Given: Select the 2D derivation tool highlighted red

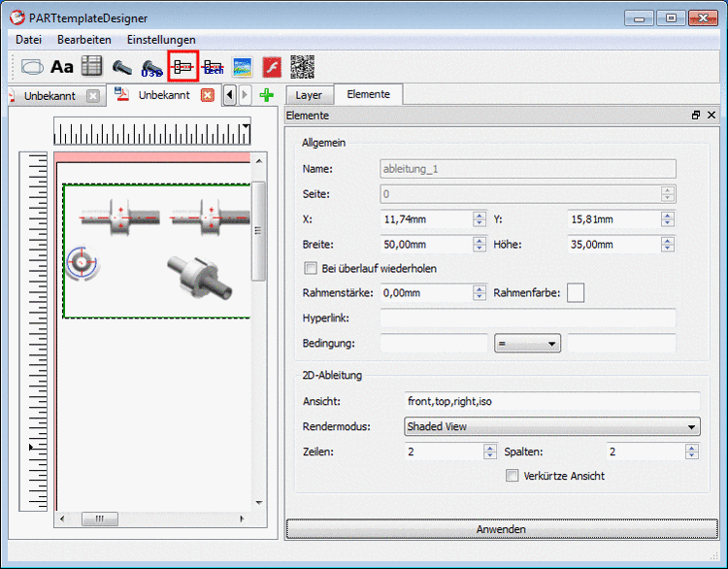Looking at the screenshot, I should click(x=182, y=66).
